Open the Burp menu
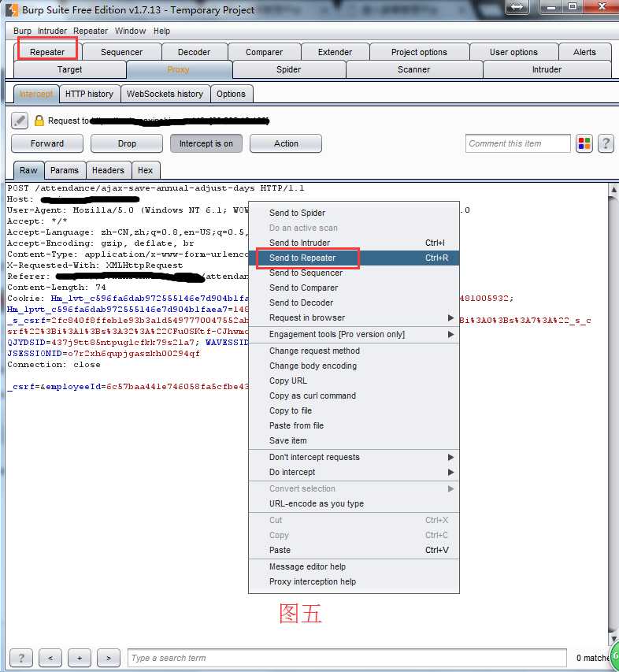Viewport: 619px width, 672px height. coord(22,31)
